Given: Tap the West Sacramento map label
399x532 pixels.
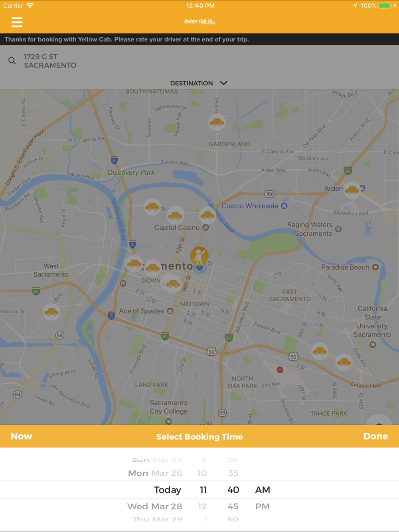Looking at the screenshot, I should 51,270.
